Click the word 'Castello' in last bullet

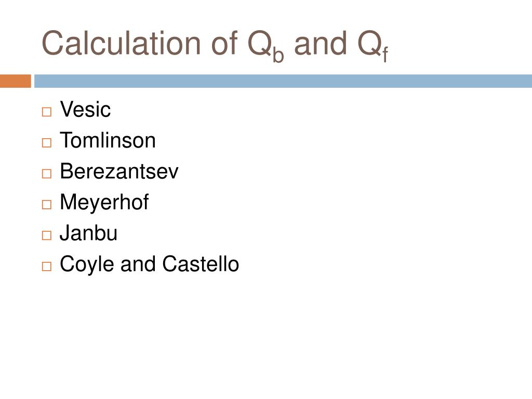pyautogui.click(x=201, y=263)
